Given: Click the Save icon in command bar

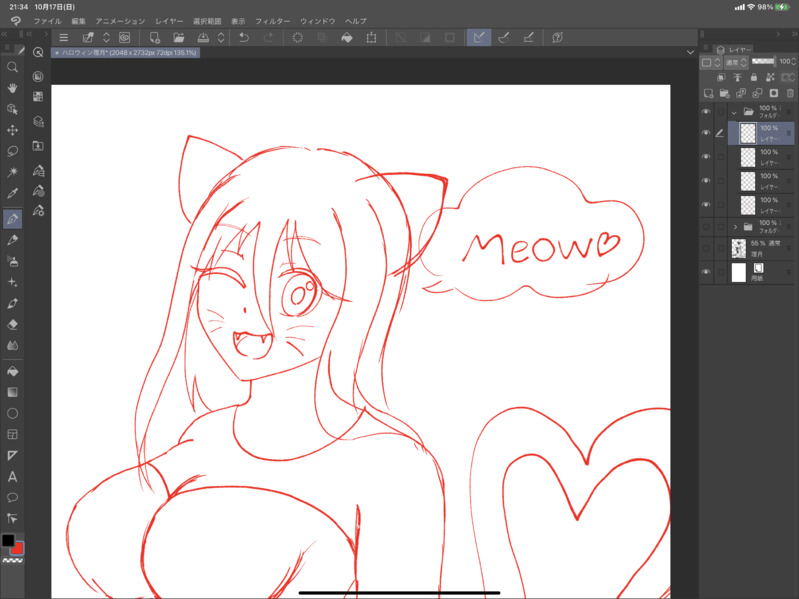Looking at the screenshot, I should (203, 37).
